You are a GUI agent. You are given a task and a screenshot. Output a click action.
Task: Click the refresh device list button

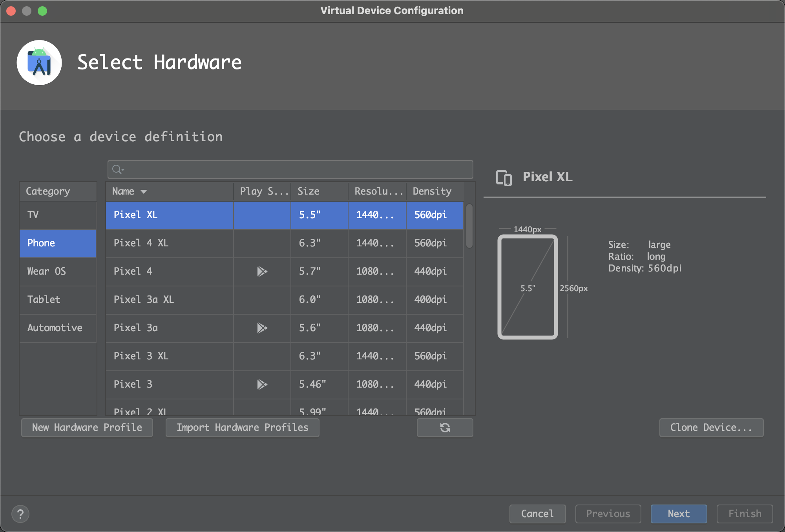(x=445, y=428)
